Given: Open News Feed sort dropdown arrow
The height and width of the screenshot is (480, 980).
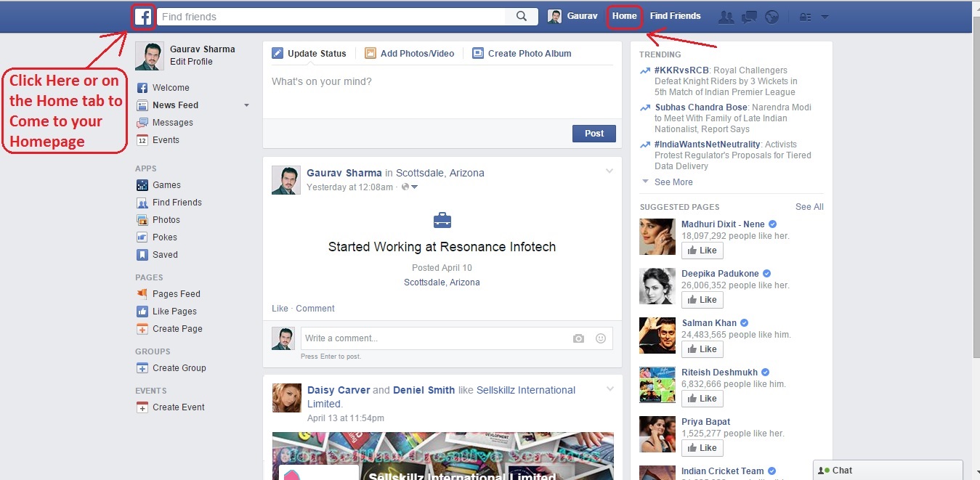Looking at the screenshot, I should pos(246,105).
